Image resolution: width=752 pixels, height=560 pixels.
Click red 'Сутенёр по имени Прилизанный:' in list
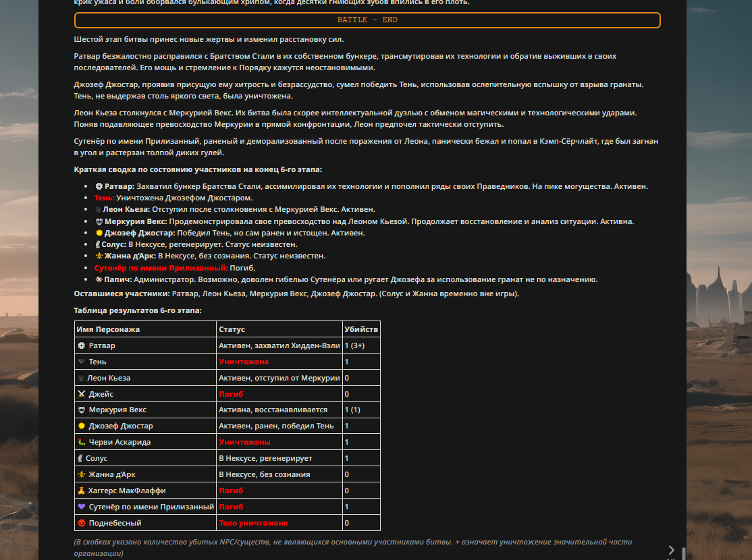(161, 268)
